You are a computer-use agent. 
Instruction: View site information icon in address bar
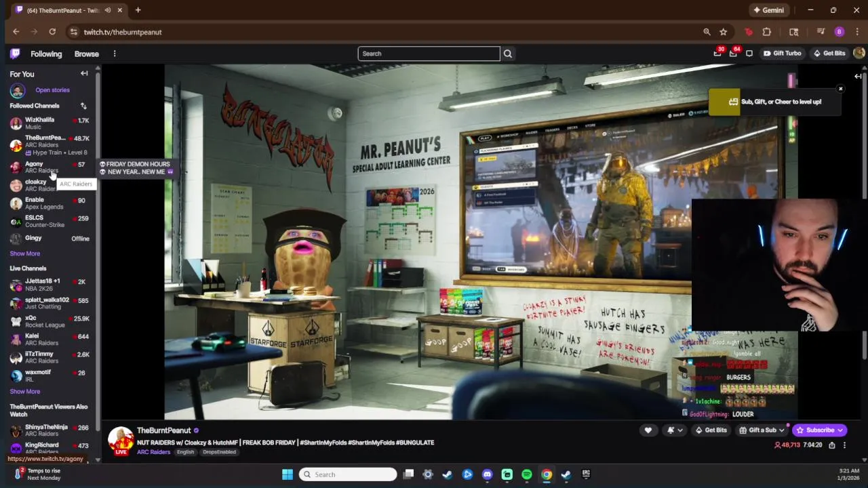[x=73, y=32]
